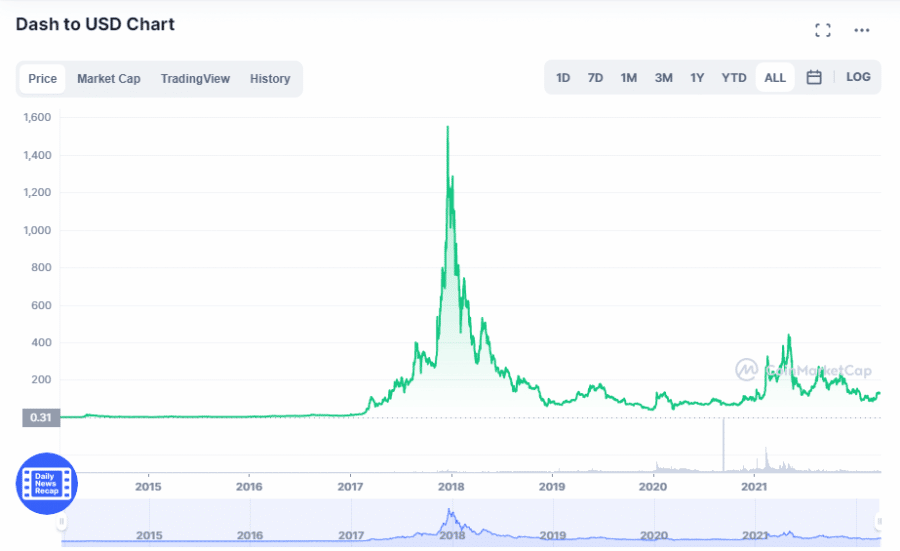Image resolution: width=900 pixels, height=551 pixels.
Task: Choose the 1M time range
Action: click(628, 78)
